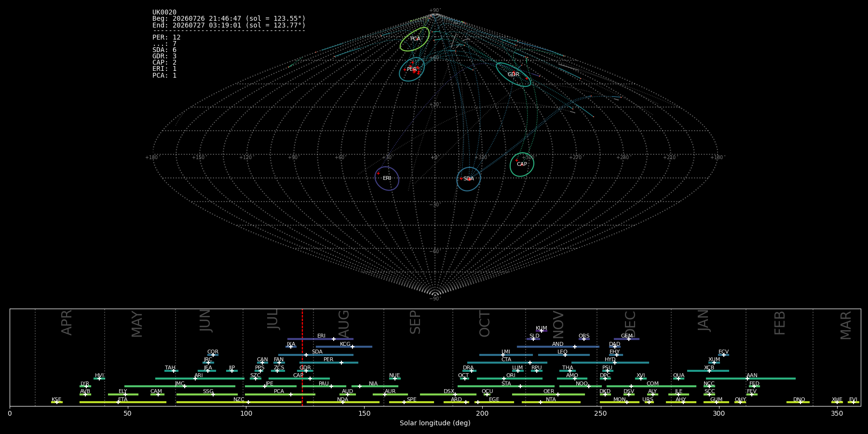Click the NTA shower label in the timeline

tap(551, 400)
